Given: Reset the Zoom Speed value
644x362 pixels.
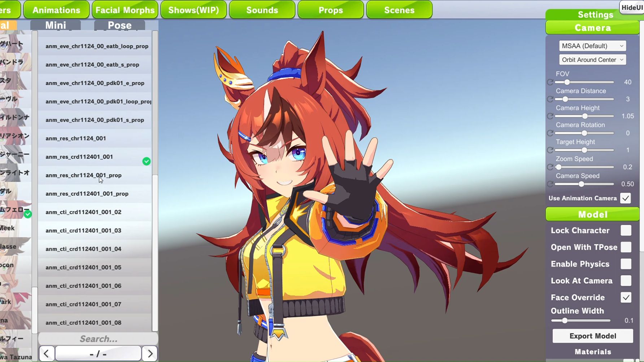Looking at the screenshot, I should point(550,167).
